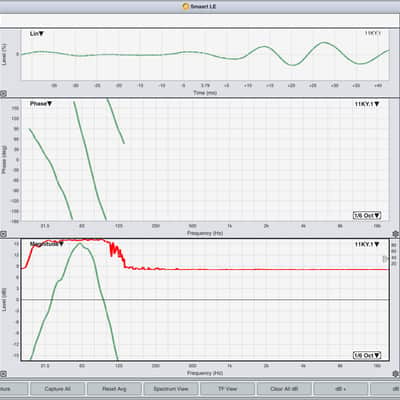
Task: Click the dB + button
Action: pos(341,389)
